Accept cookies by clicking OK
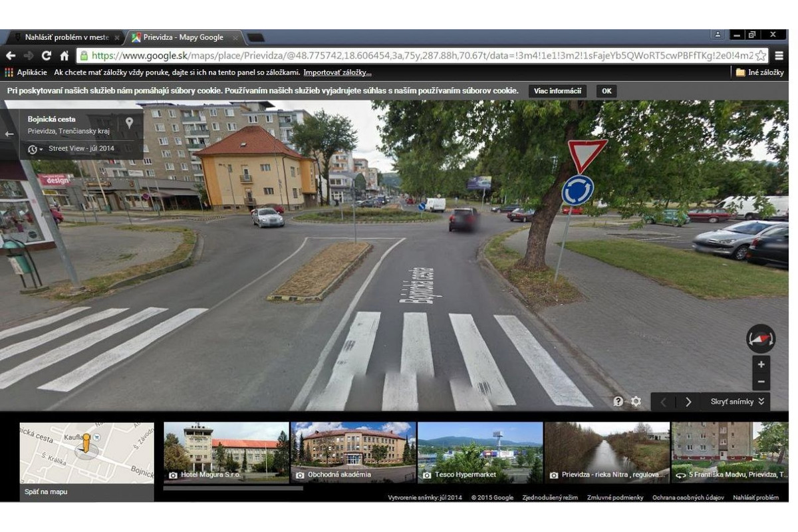798x532 pixels. [605, 90]
